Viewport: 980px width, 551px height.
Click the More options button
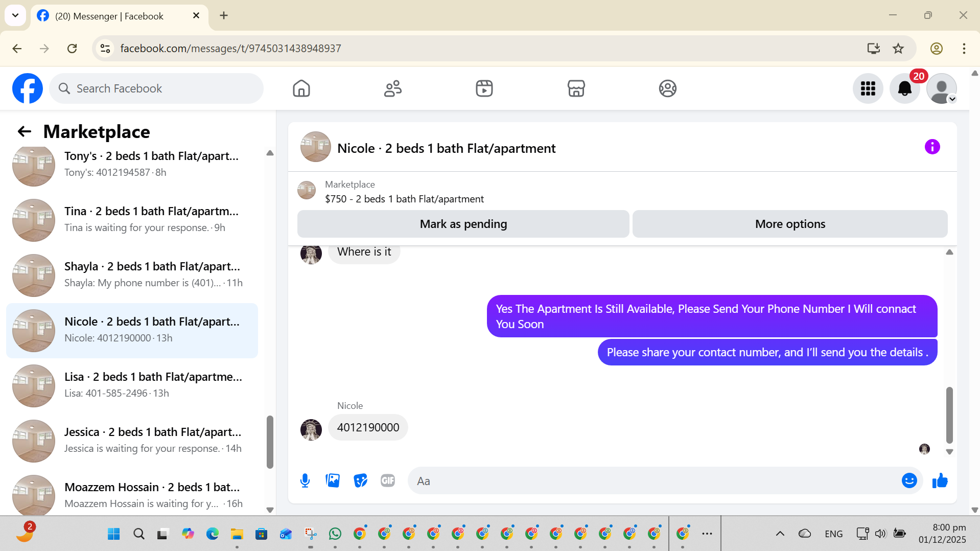click(x=790, y=224)
